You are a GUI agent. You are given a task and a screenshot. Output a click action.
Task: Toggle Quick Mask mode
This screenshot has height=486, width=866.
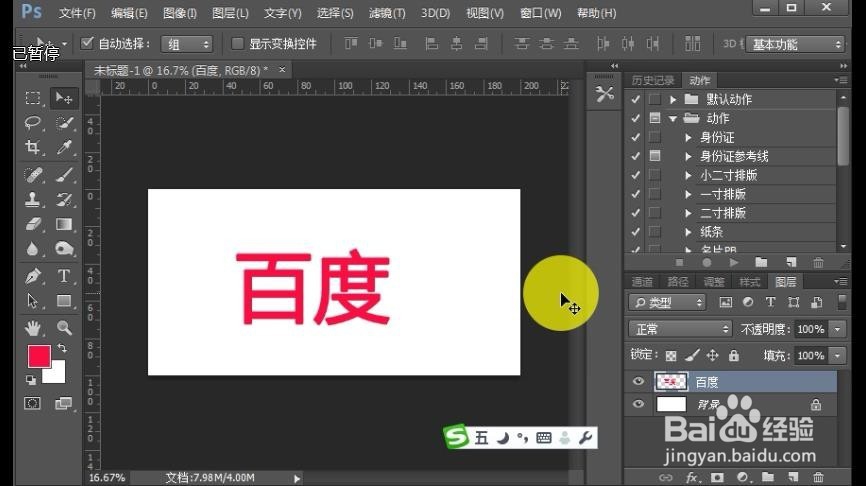pyautogui.click(x=33, y=403)
